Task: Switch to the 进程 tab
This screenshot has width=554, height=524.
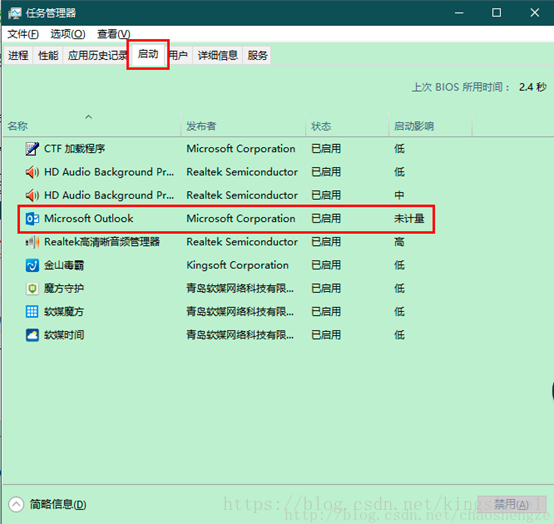Action: [18, 55]
